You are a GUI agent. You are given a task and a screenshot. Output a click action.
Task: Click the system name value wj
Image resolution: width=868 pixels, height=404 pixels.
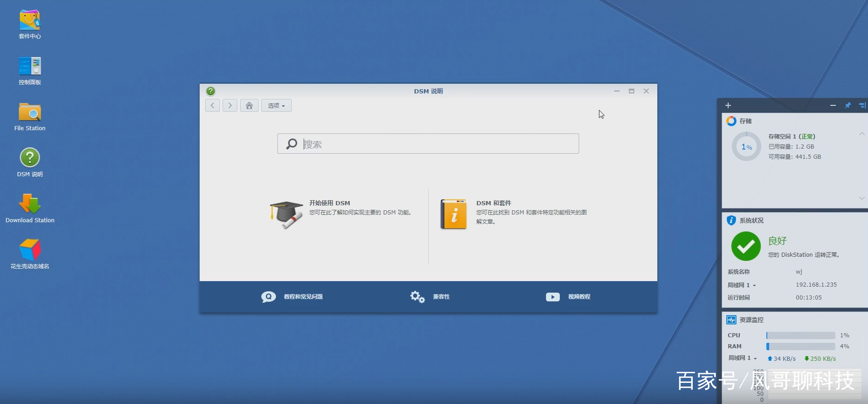pos(799,272)
